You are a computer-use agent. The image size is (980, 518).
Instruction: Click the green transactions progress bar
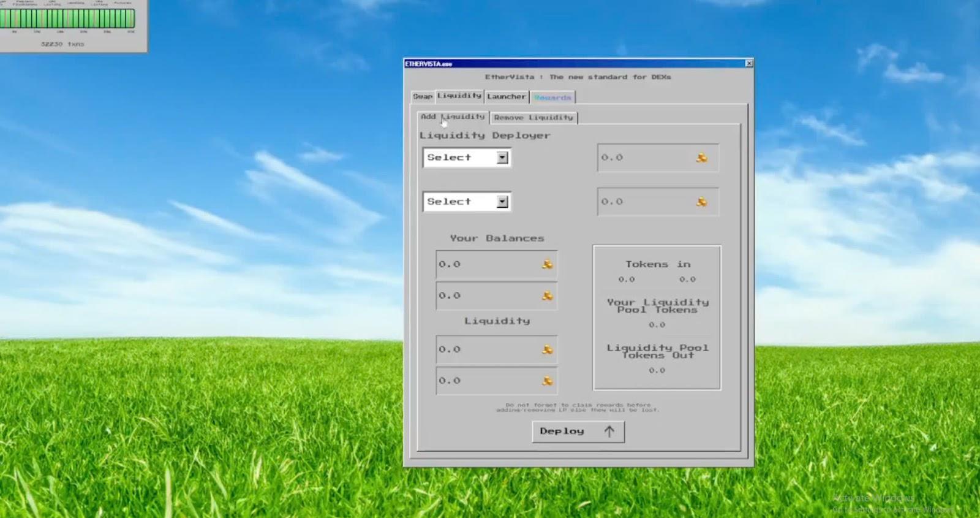[67, 18]
